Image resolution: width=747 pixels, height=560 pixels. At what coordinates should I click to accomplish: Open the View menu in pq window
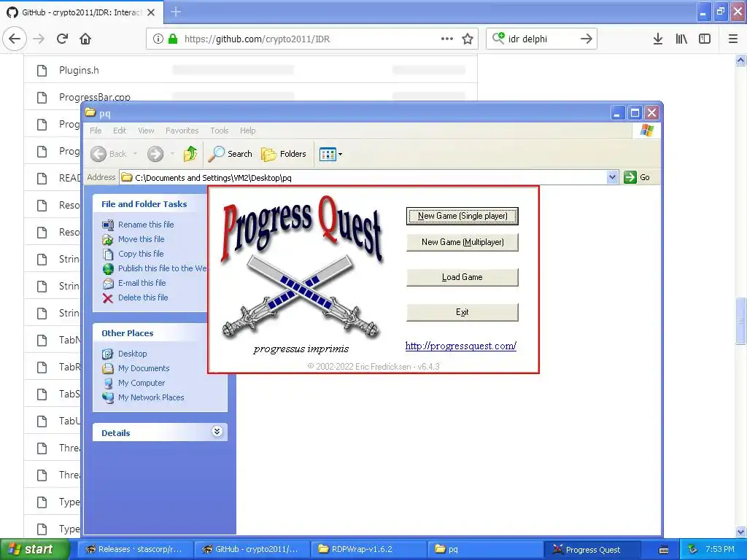tap(146, 131)
